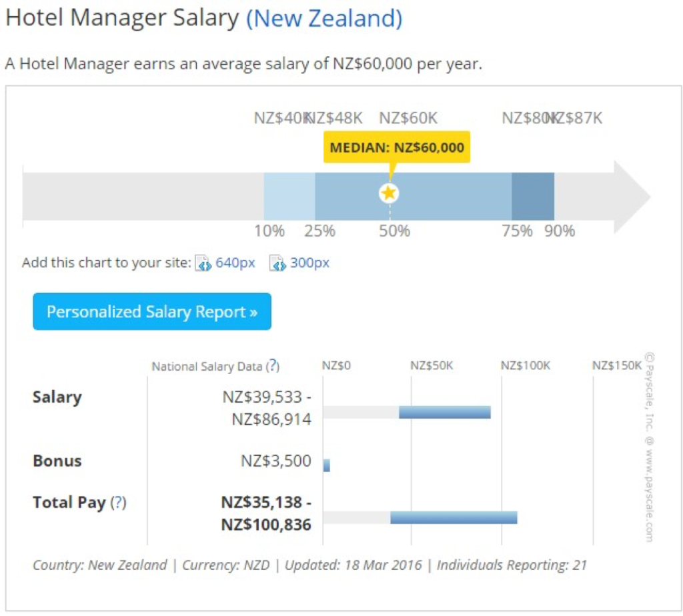The image size is (683, 616).
Task: Click the Total Pay range bar
Action: [454, 517]
